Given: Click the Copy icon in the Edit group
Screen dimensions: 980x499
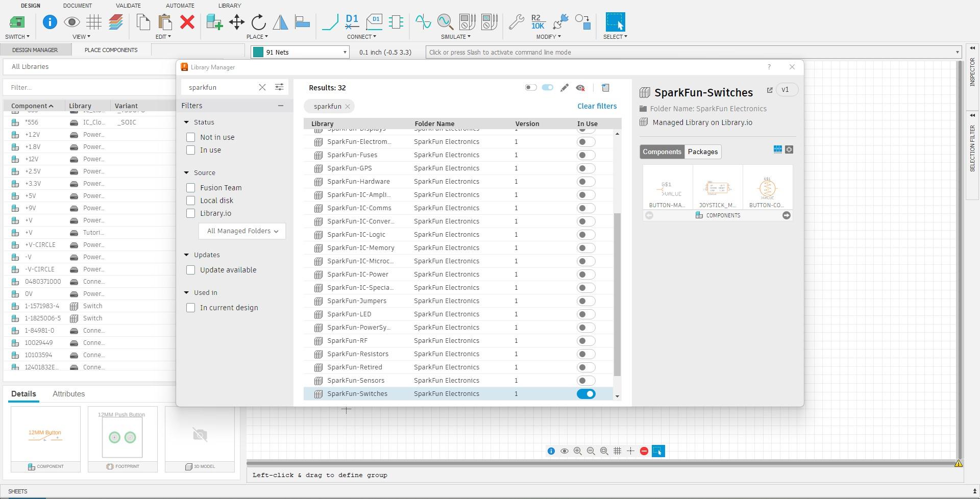Looking at the screenshot, I should pyautogui.click(x=143, y=22).
